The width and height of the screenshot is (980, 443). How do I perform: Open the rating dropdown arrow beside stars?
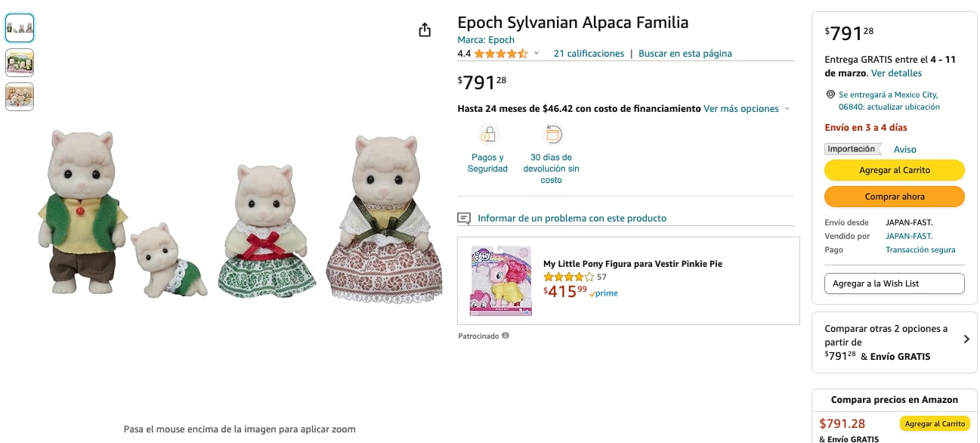point(536,54)
